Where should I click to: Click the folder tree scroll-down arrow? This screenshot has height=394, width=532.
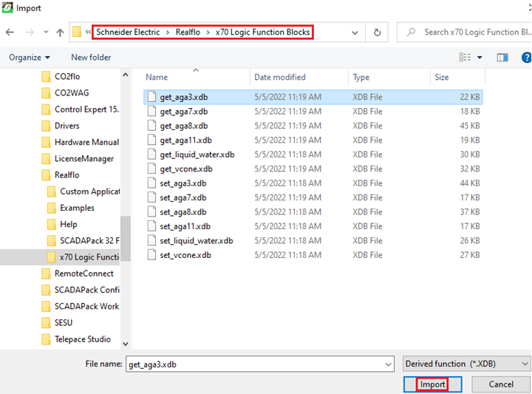[126, 344]
